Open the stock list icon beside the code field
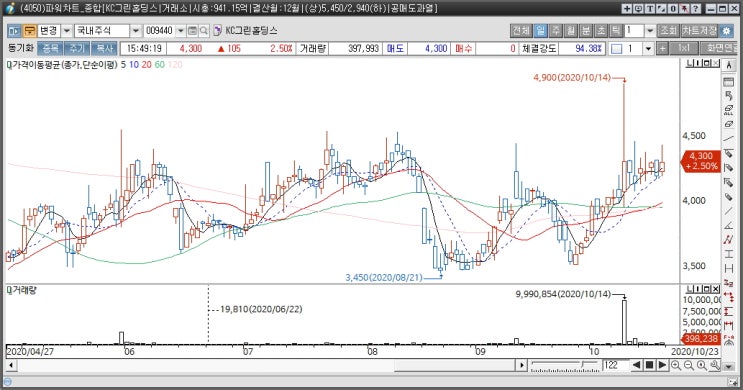This screenshot has height=390, width=743. 192,31
